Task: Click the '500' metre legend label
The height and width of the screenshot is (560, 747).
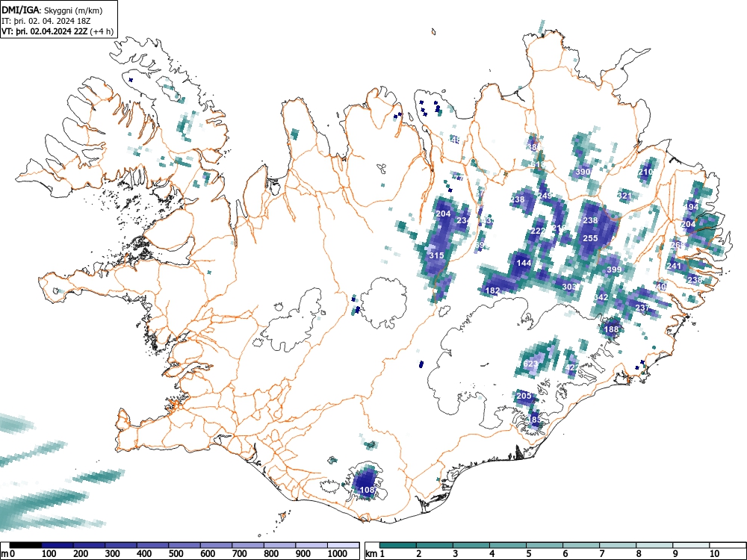Action: [x=176, y=554]
